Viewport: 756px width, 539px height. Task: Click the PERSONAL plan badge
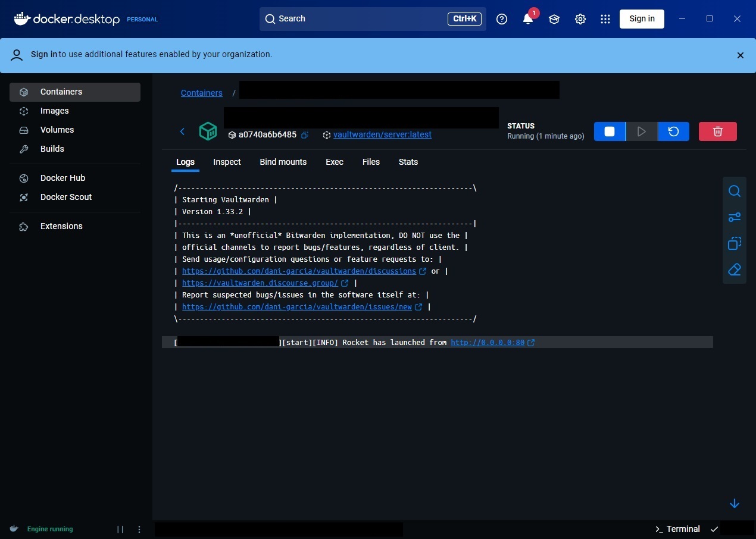pyautogui.click(x=142, y=19)
